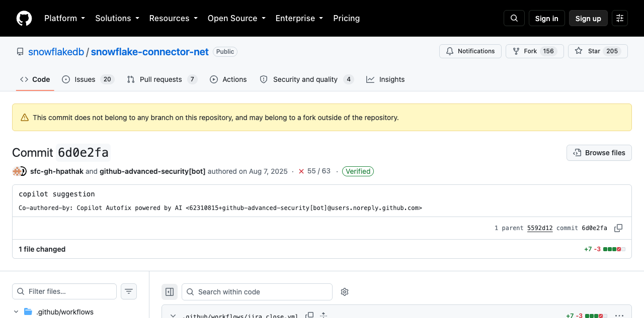The width and height of the screenshot is (644, 318).
Task: Collapse the .github/workflows folder chevron
Action: coord(16,312)
